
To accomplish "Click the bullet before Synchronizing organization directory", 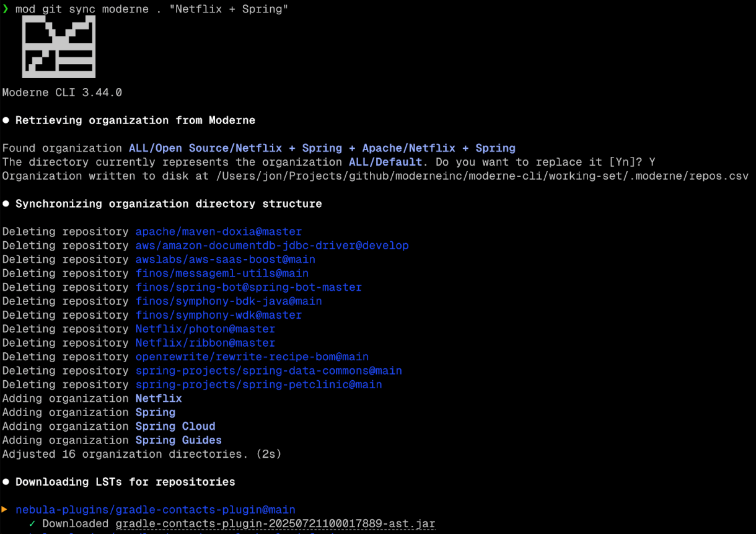I will 6,203.
